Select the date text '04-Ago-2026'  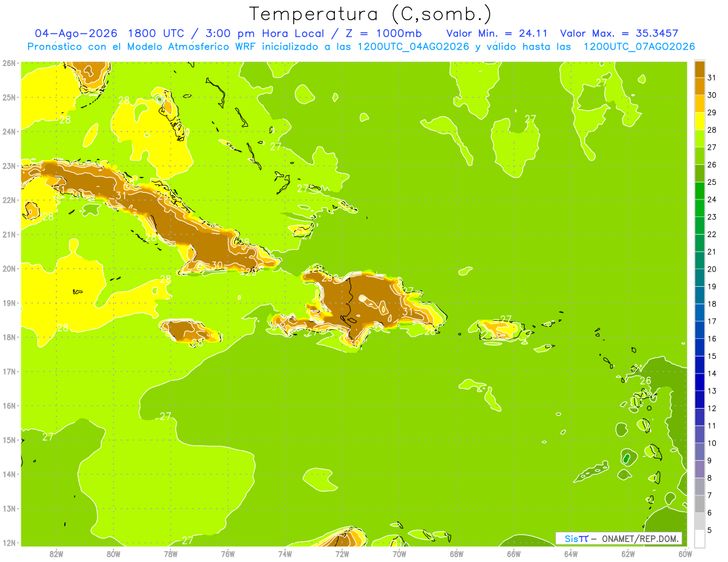click(x=76, y=33)
